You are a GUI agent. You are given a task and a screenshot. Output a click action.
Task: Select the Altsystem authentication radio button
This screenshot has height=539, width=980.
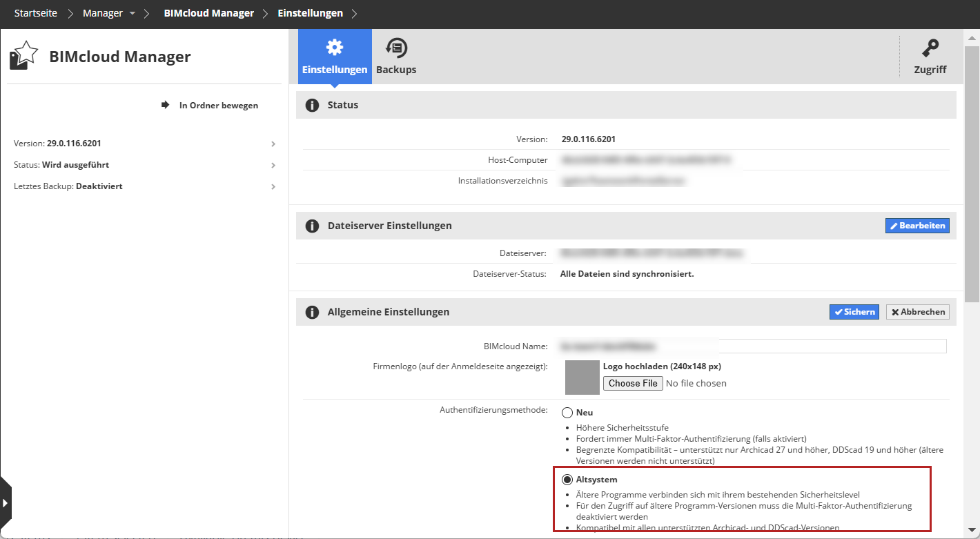click(567, 480)
